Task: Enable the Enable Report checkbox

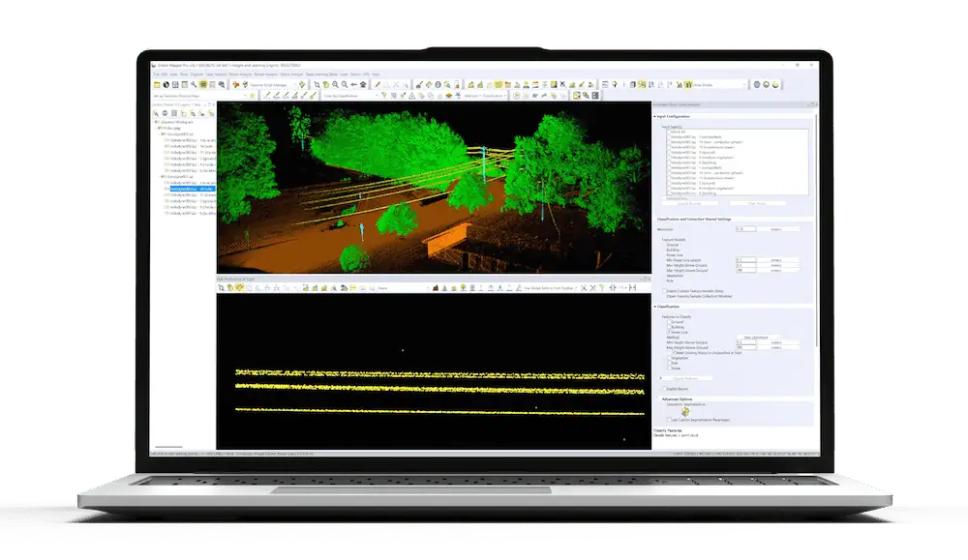Action: [x=664, y=389]
